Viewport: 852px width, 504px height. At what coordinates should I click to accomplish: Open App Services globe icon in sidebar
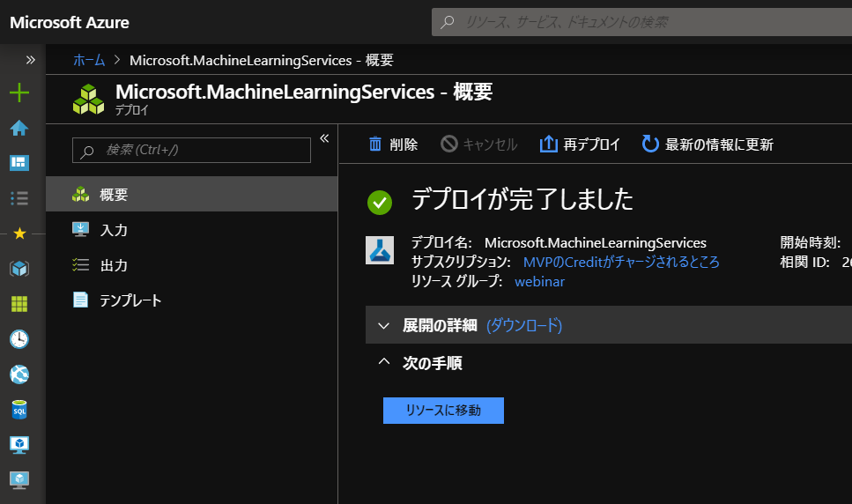19,374
